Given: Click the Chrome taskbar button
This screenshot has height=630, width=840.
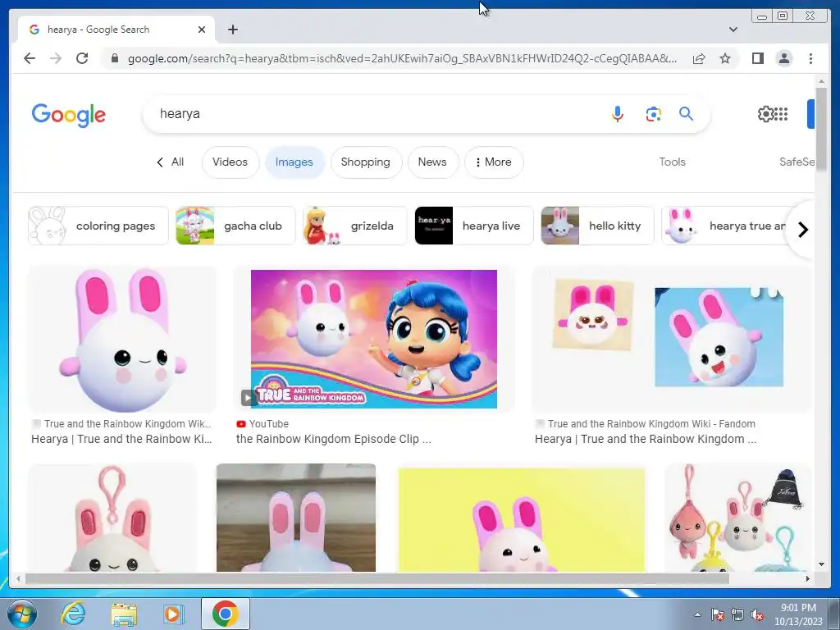Looking at the screenshot, I should [x=225, y=614].
